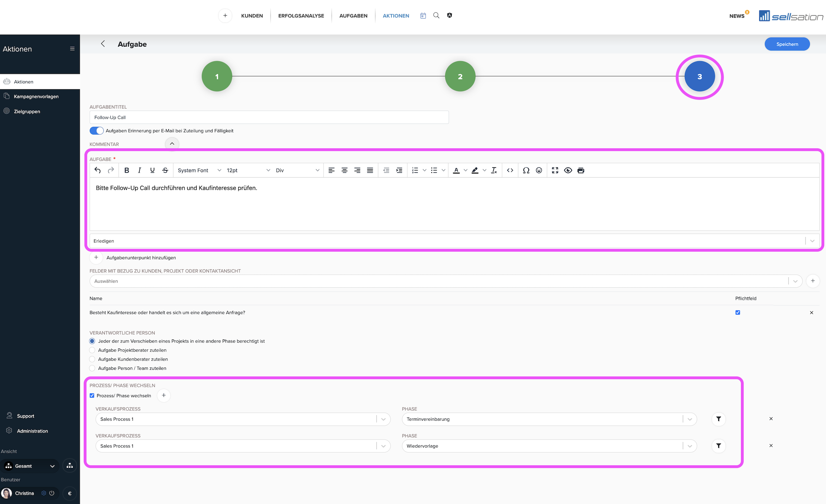Switch editor to fullscreen
The width and height of the screenshot is (826, 504).
click(555, 170)
